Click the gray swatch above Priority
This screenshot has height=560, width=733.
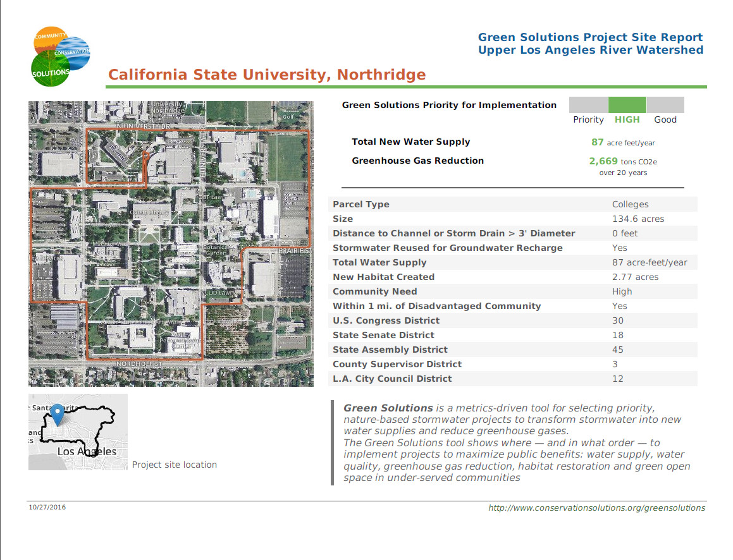pos(588,105)
